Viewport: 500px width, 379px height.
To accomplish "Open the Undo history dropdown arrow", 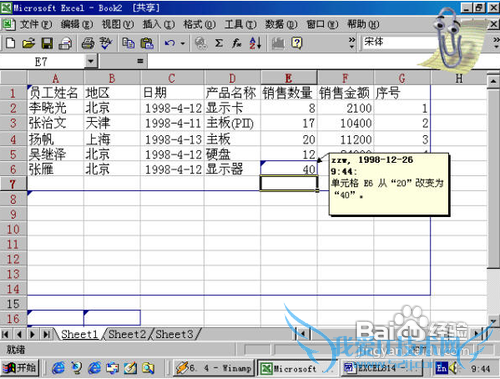I will [183, 43].
